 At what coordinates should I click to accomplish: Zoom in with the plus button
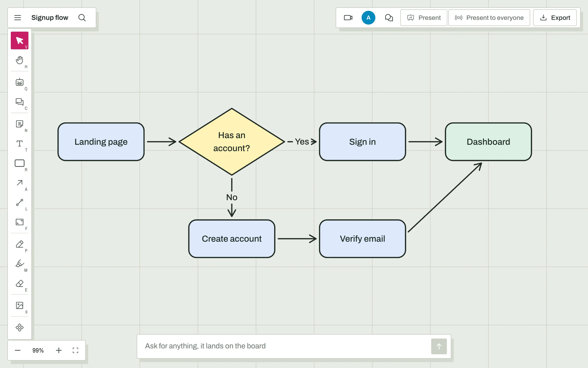pos(59,350)
